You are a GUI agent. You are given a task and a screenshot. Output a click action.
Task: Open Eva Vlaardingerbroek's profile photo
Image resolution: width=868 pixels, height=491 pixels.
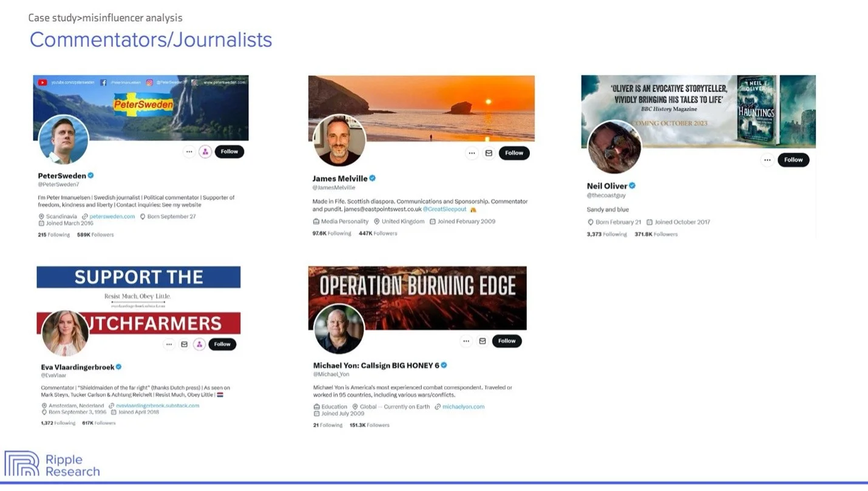coord(66,333)
